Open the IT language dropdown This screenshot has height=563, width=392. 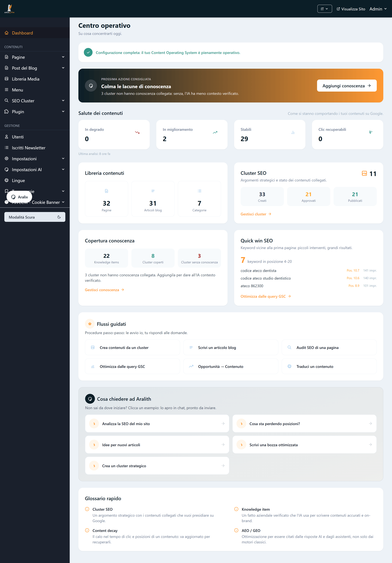pos(325,9)
